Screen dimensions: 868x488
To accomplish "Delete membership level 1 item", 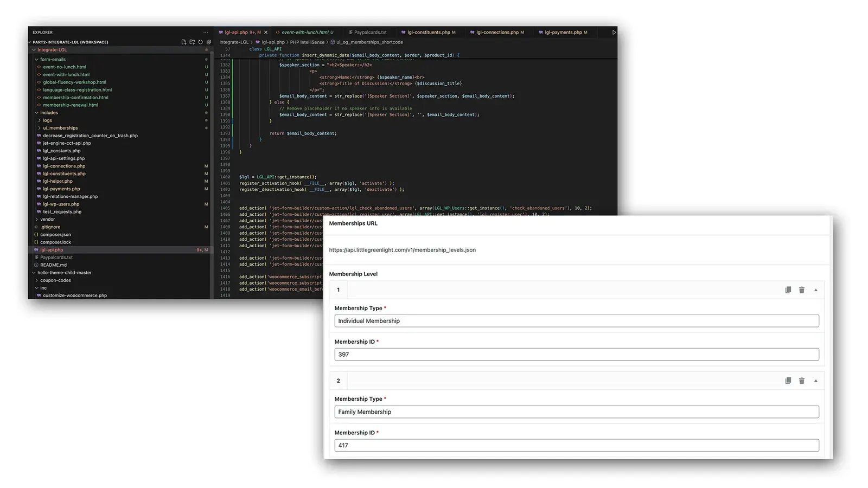I will [x=802, y=290].
